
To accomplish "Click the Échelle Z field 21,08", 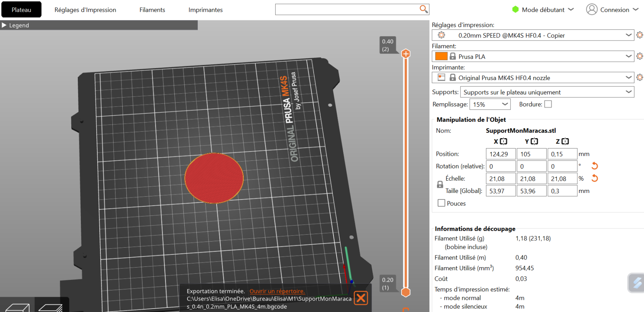I will [562, 178].
